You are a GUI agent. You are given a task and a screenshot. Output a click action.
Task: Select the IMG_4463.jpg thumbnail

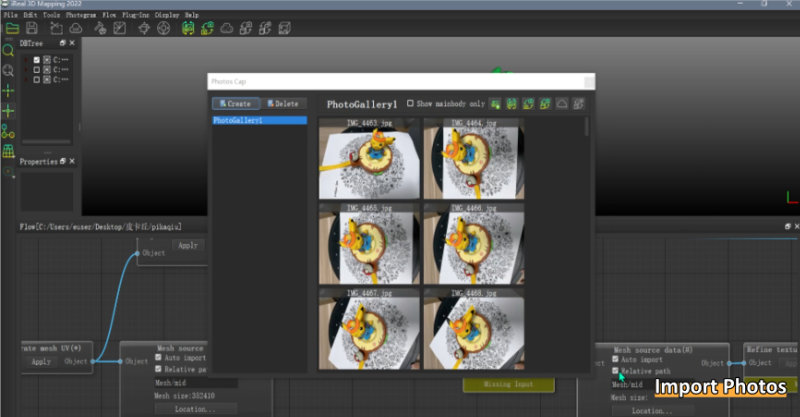(369, 159)
